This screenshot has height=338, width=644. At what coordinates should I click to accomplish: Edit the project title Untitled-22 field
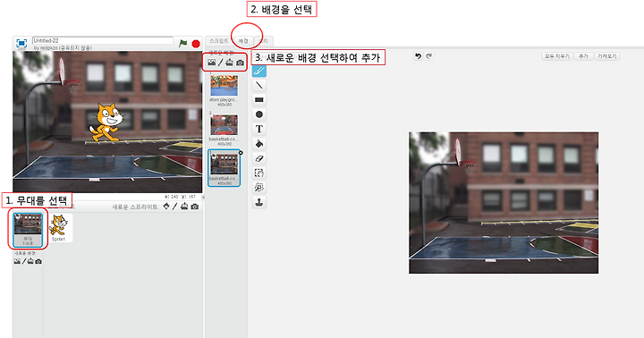[x=103, y=40]
